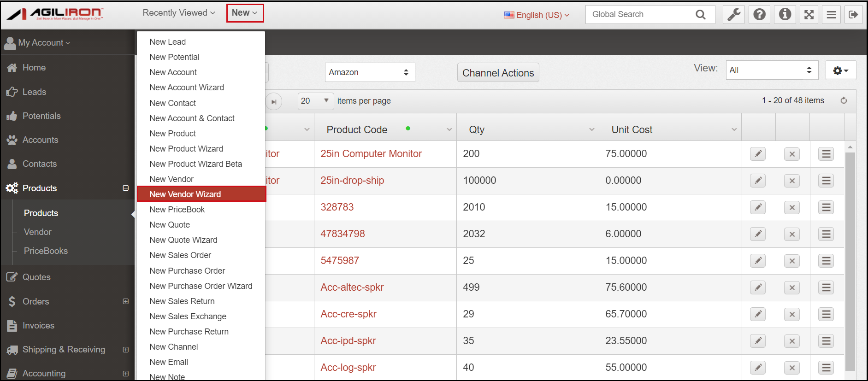Click the Accounts paw icon

pos(12,140)
